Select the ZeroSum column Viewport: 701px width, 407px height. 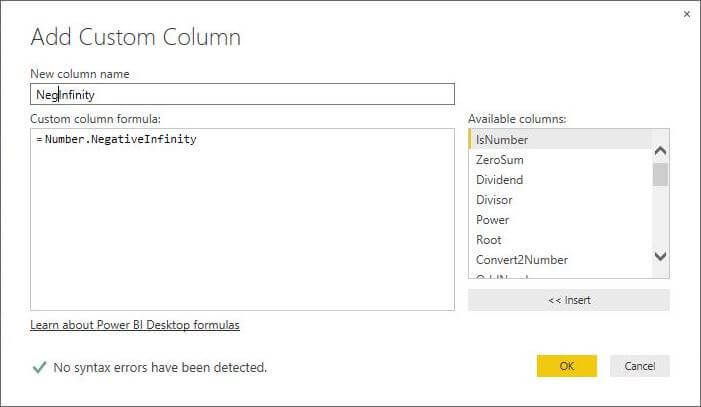500,160
